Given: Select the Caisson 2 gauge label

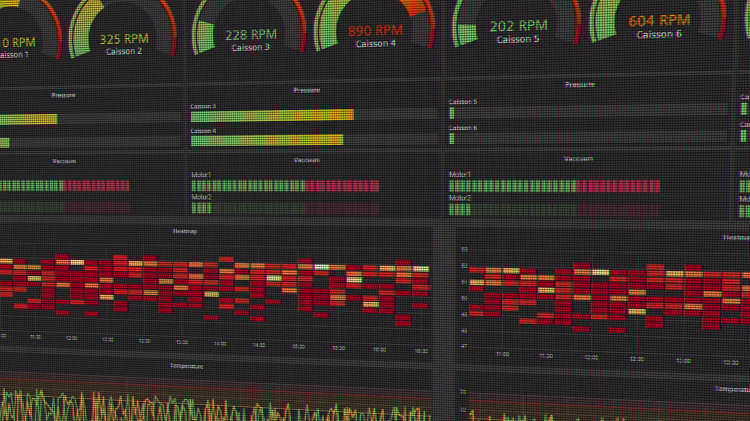Looking at the screenshot, I should click(124, 51).
